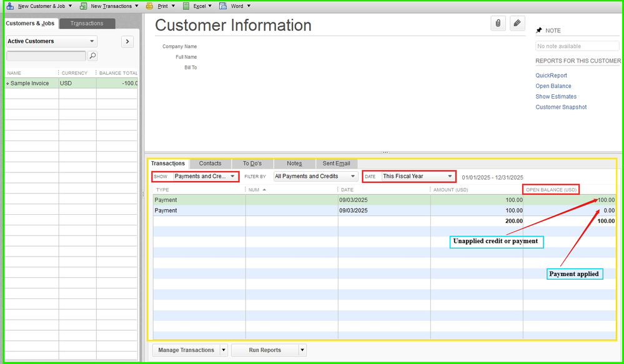Select the Sample Invoice customer row
The width and height of the screenshot is (624, 364).
coord(31,83)
